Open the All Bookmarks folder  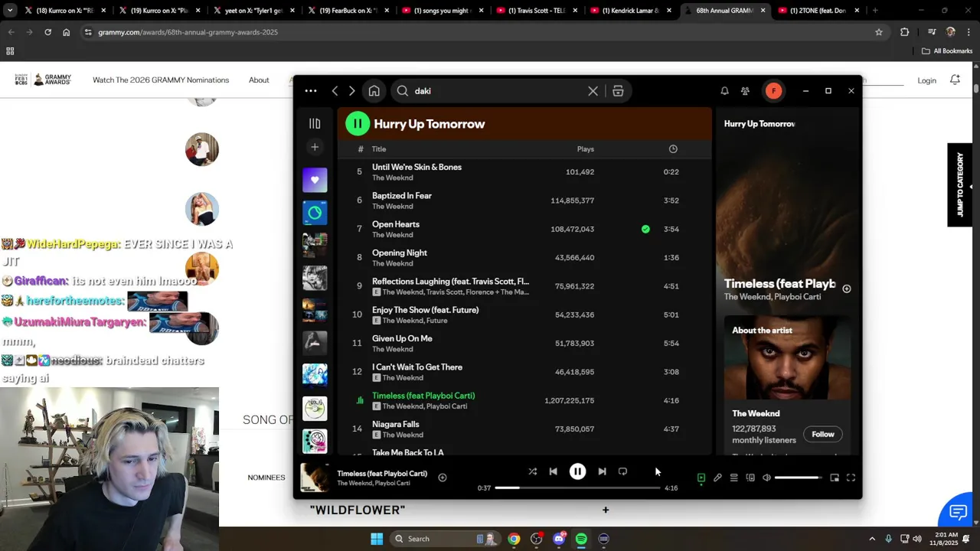tap(947, 51)
